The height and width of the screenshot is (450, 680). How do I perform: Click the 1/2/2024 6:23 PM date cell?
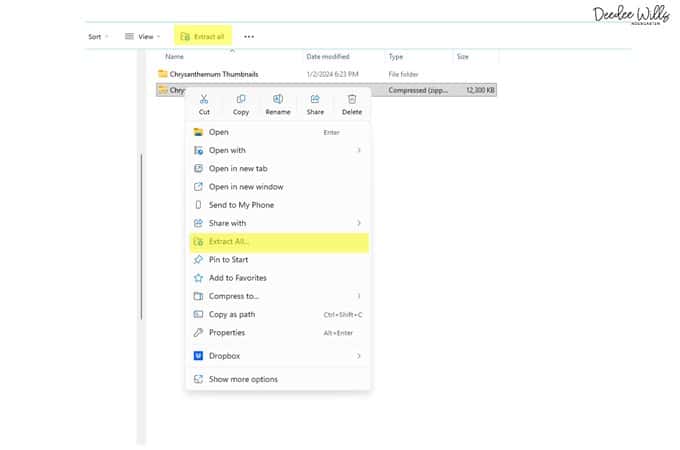(x=333, y=75)
